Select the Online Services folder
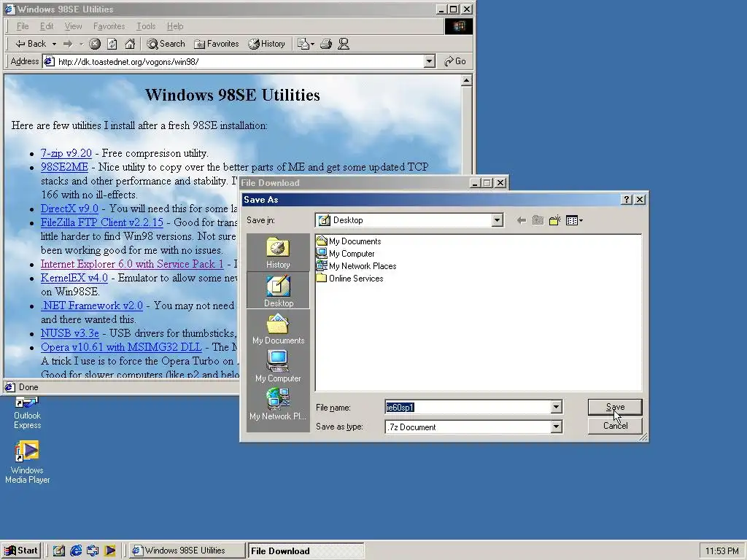747x560 pixels. (x=350, y=278)
